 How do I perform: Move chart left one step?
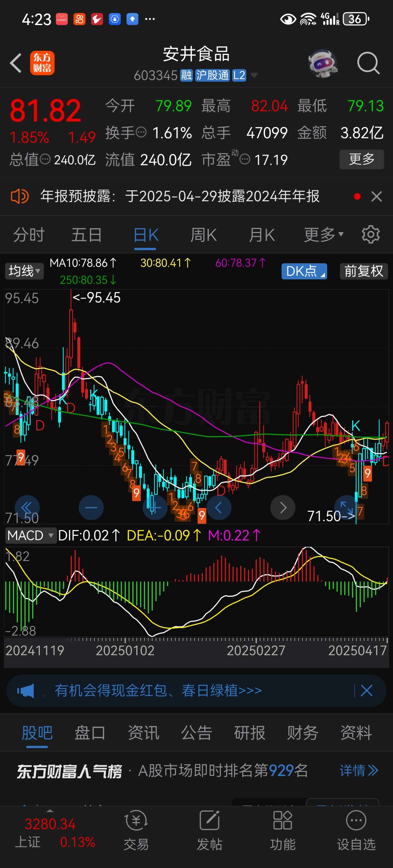click(x=219, y=507)
